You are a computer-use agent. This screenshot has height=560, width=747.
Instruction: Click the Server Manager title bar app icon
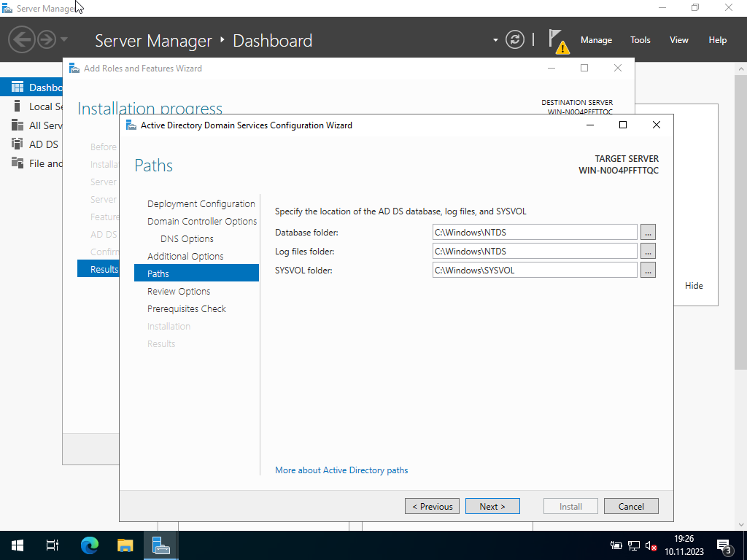pos(7,8)
